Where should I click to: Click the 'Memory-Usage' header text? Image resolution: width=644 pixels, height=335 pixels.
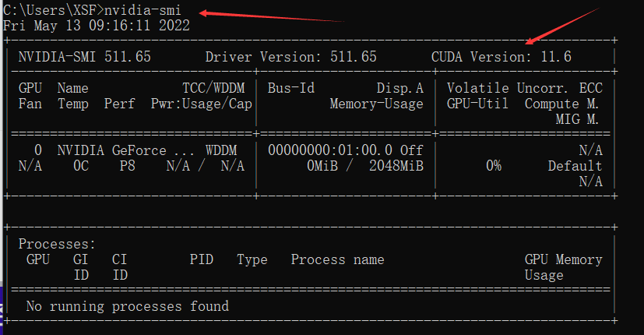377,104
